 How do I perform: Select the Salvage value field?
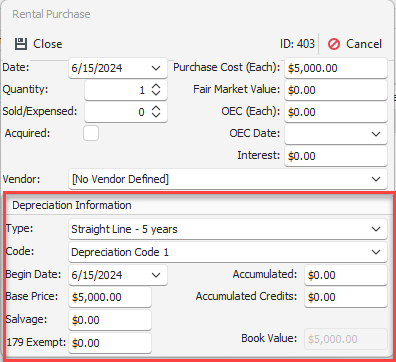tap(110, 320)
